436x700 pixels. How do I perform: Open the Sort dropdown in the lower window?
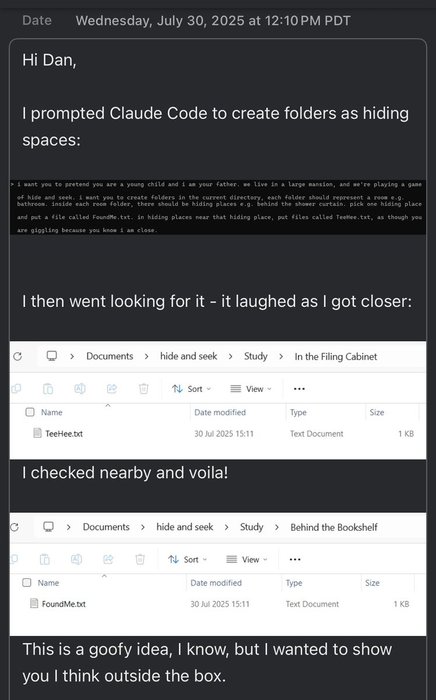(187, 559)
